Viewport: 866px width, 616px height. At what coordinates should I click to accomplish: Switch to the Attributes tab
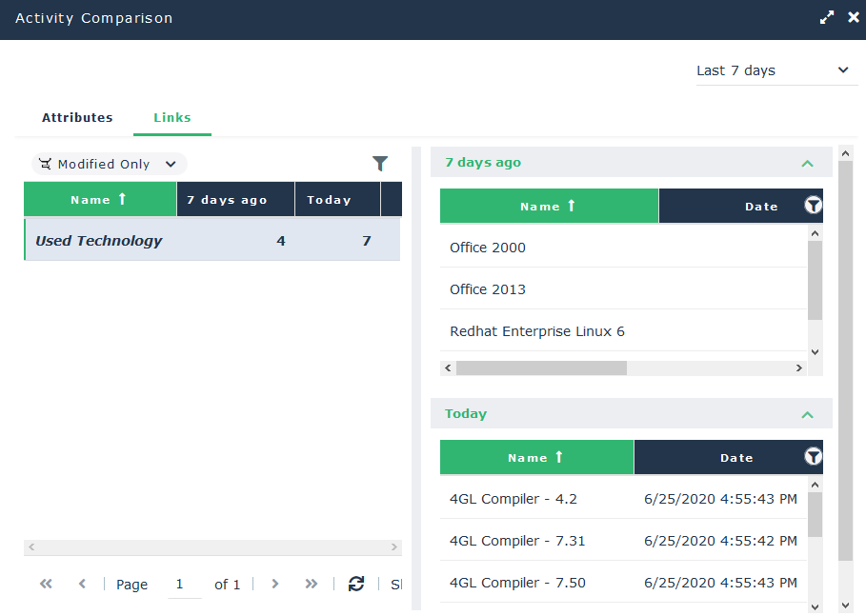pos(77,118)
